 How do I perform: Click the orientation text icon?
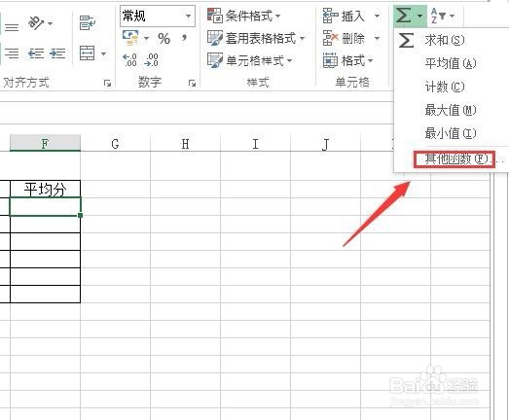click(x=36, y=22)
